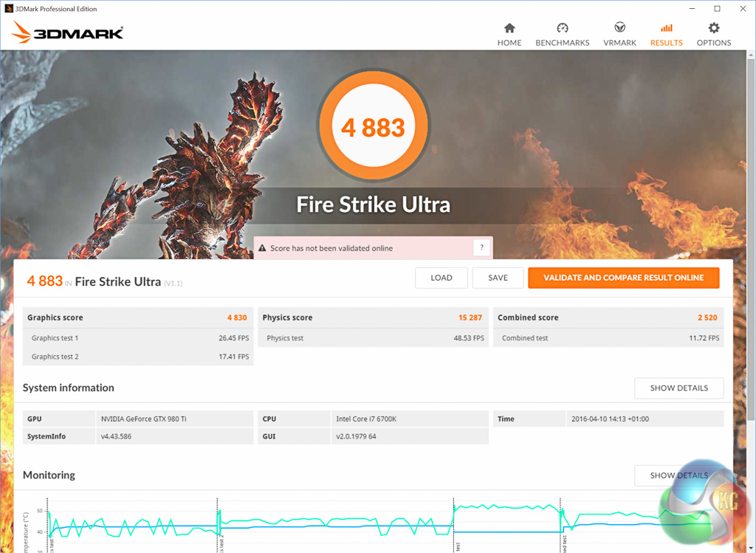Click the scrollbar up arrow
Screen dimensions: 756x553
(x=751, y=55)
